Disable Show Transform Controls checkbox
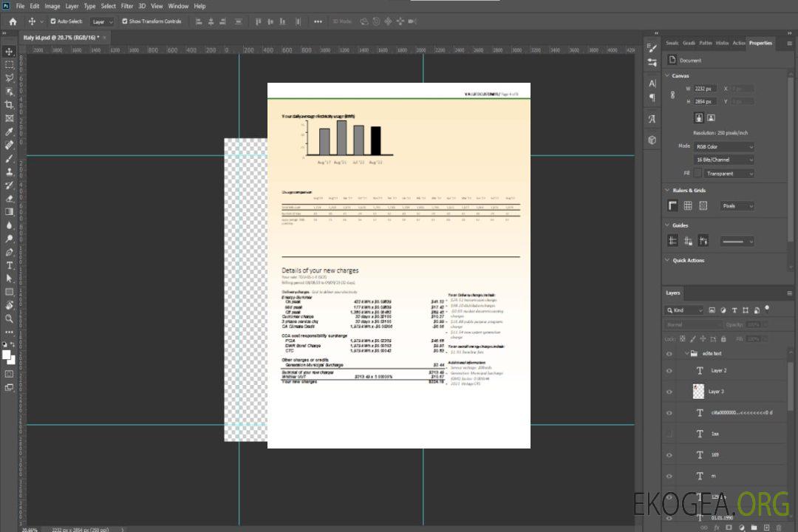Screen dimensions: 798x532 pyautogui.click(x=125, y=21)
